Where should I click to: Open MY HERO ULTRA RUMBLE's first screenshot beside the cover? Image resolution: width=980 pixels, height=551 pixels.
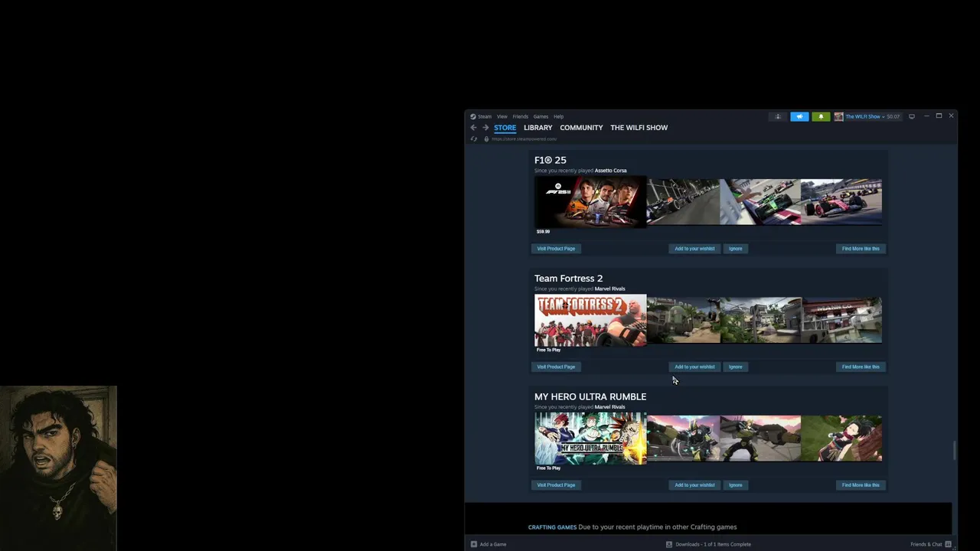coord(683,439)
